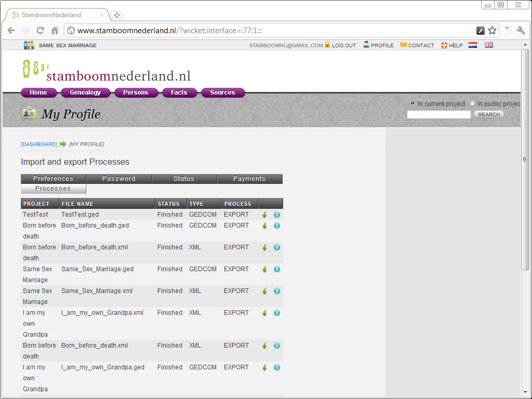Switch to the Payments tab

click(x=249, y=178)
